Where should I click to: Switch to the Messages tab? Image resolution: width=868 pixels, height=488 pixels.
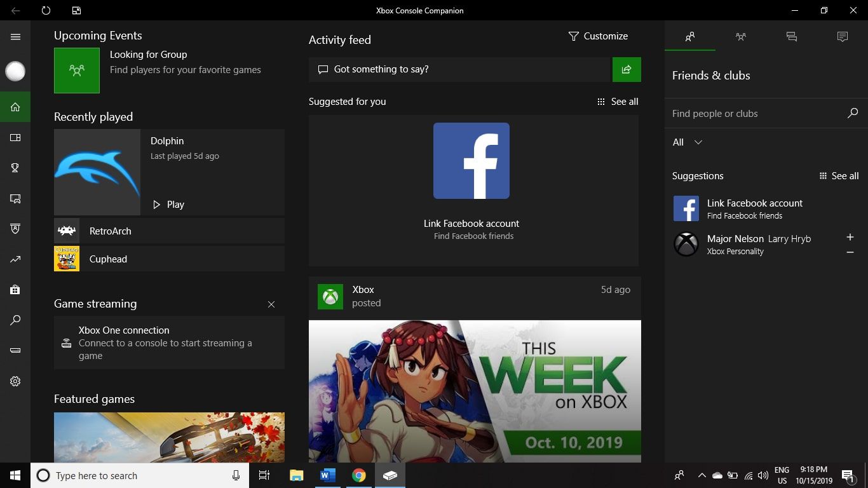coord(792,37)
